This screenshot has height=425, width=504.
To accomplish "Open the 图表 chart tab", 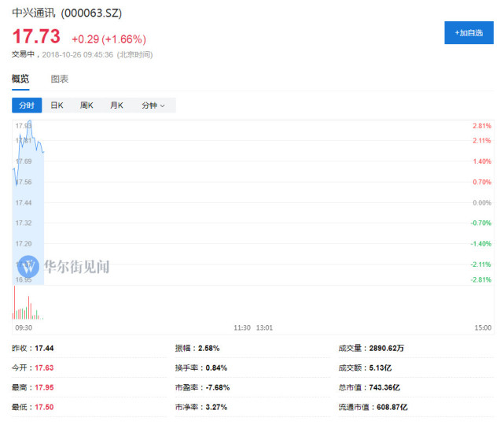I will click(x=60, y=79).
